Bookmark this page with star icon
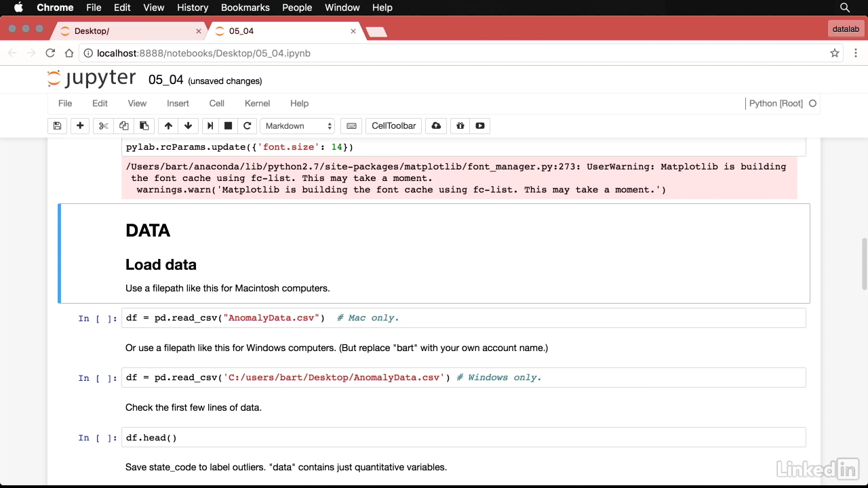 pos(835,53)
